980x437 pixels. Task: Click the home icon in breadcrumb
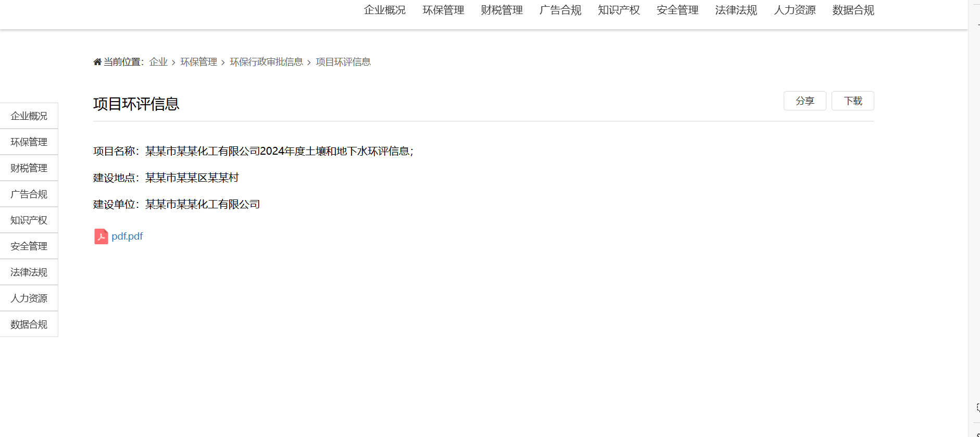point(97,62)
